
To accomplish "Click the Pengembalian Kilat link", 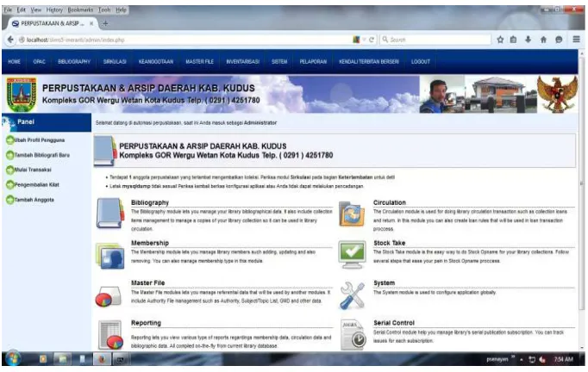I will (37, 184).
